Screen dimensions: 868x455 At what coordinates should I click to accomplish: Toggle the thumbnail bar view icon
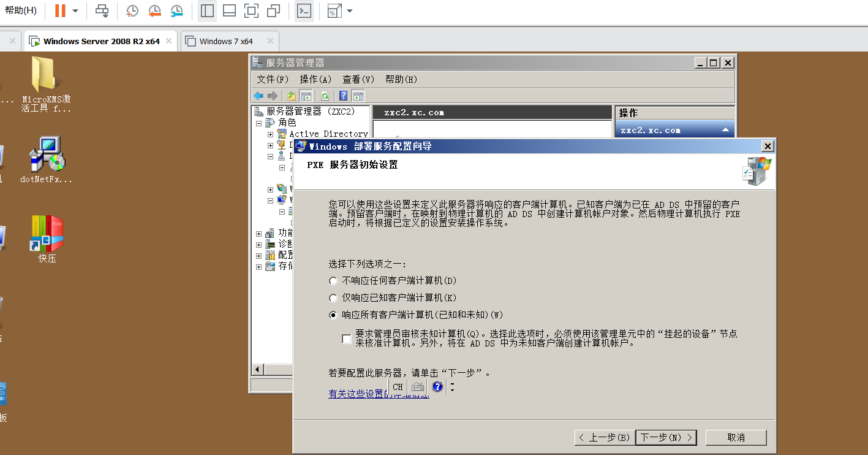pos(229,11)
